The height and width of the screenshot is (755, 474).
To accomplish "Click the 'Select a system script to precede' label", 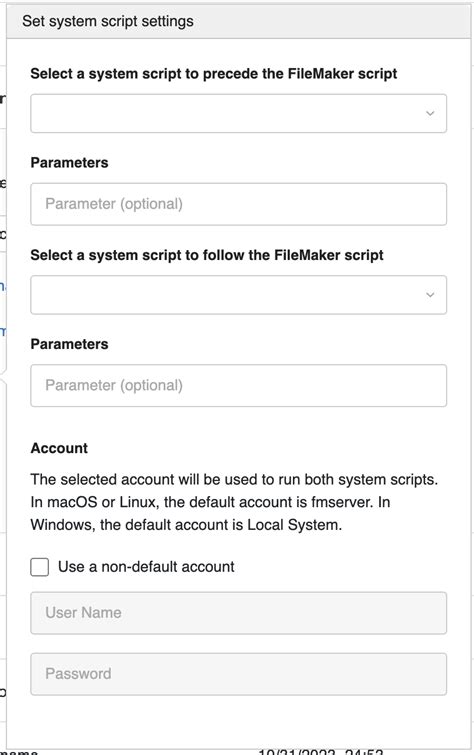I will [214, 74].
